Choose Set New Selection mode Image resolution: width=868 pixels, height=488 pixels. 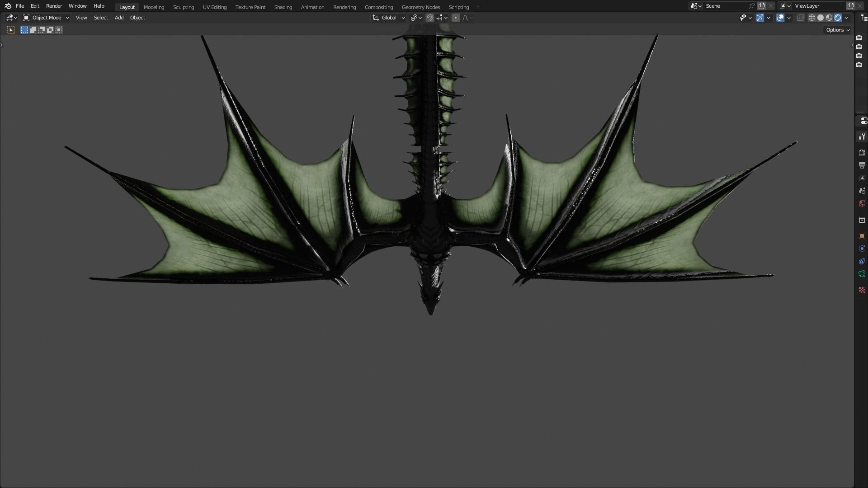click(24, 30)
